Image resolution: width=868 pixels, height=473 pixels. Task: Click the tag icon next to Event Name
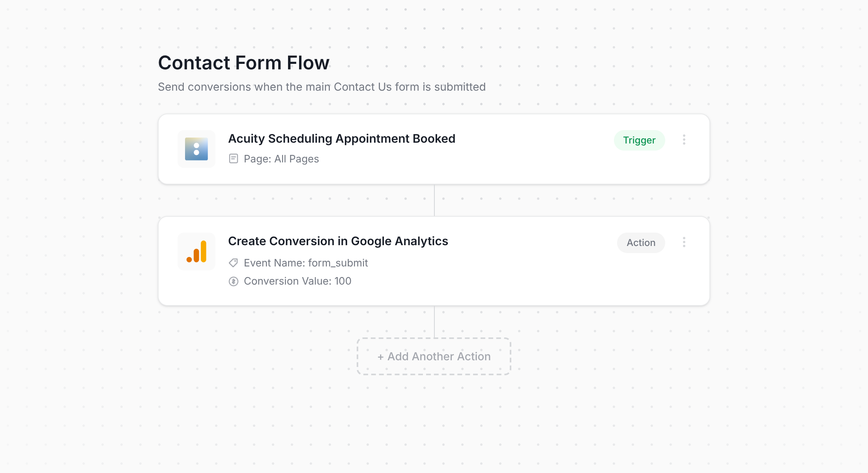coord(234,263)
